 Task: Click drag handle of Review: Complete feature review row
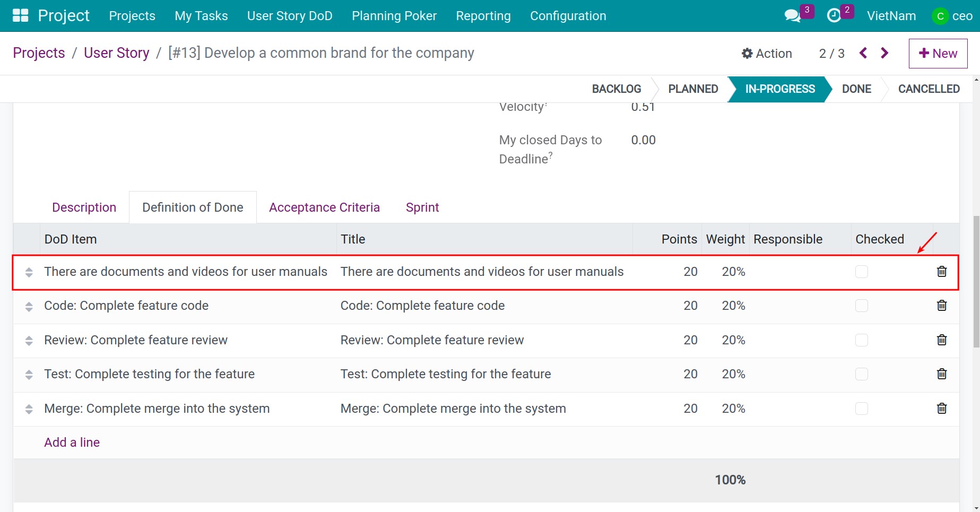coord(29,341)
